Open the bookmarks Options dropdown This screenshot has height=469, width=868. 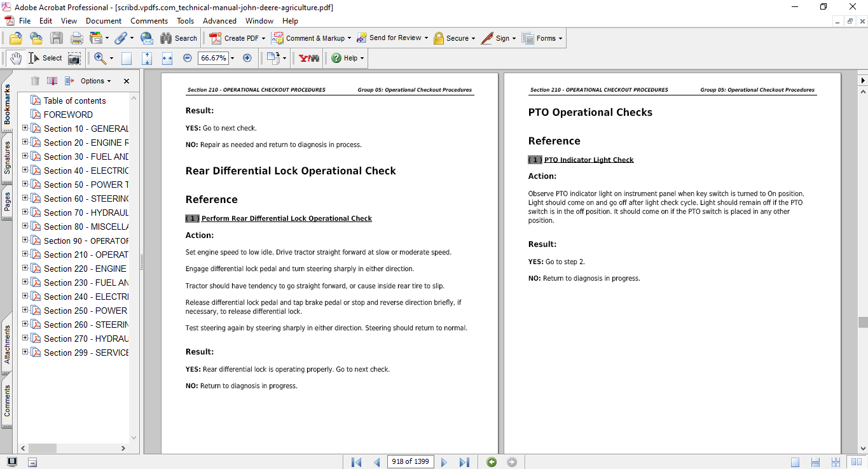[95, 81]
